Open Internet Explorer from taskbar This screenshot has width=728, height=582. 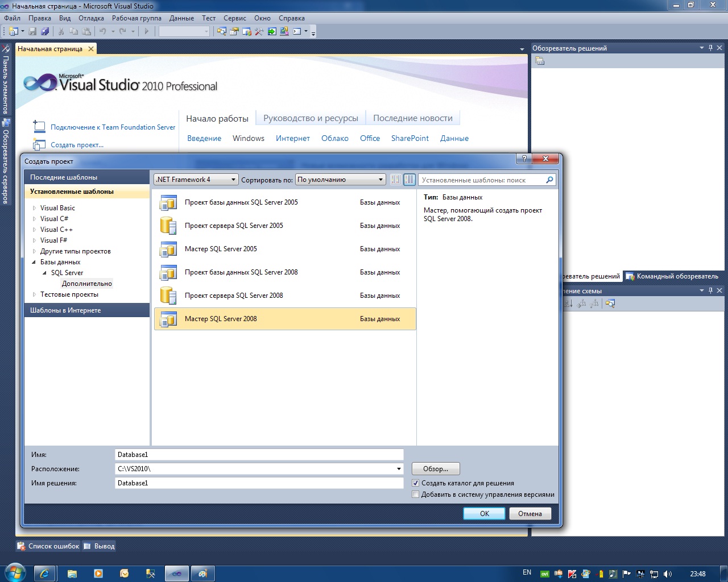click(x=44, y=573)
